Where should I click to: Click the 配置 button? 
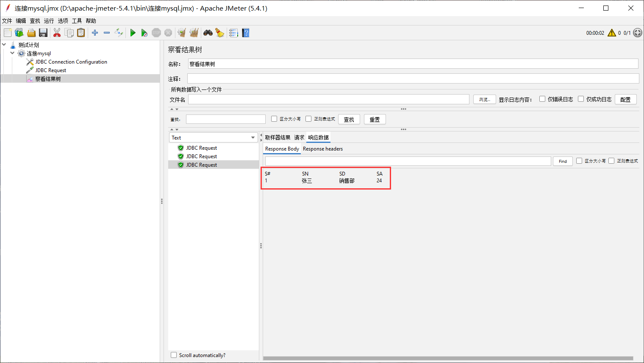click(x=625, y=99)
